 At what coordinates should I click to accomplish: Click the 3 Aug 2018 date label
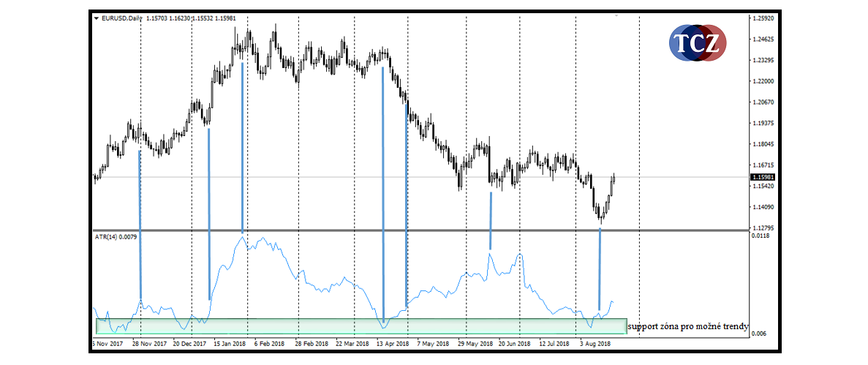pos(597,342)
